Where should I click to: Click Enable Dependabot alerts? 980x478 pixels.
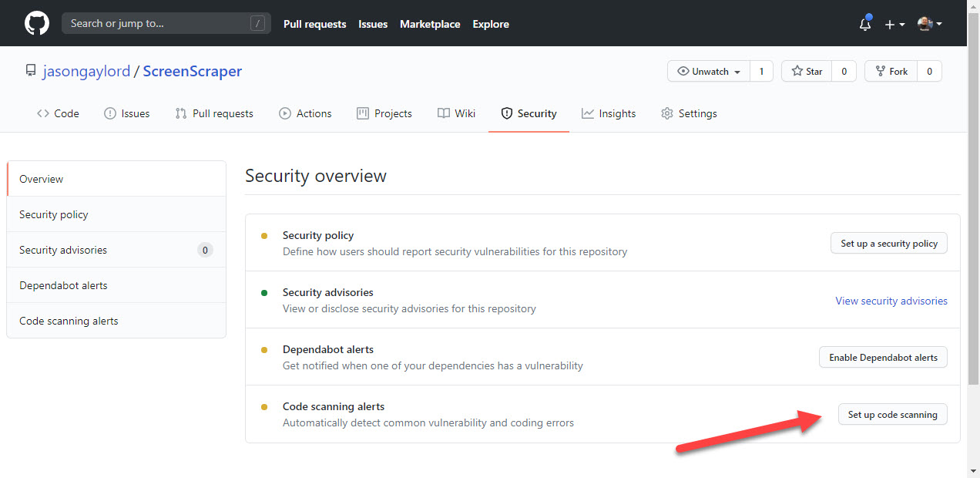click(x=883, y=357)
